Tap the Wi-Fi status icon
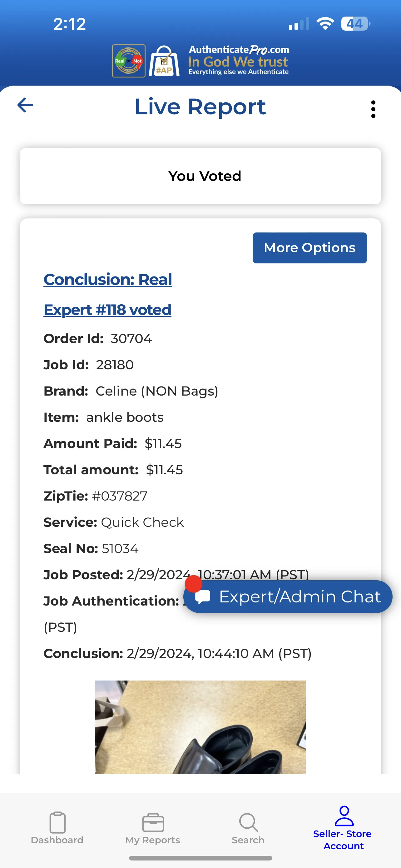 click(325, 23)
